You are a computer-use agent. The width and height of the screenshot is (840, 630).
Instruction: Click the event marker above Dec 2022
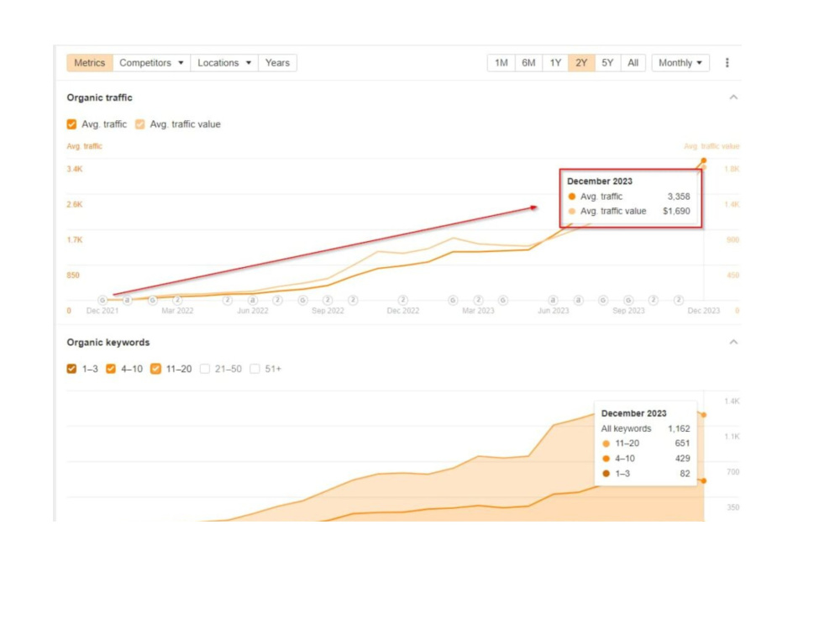pos(403,300)
